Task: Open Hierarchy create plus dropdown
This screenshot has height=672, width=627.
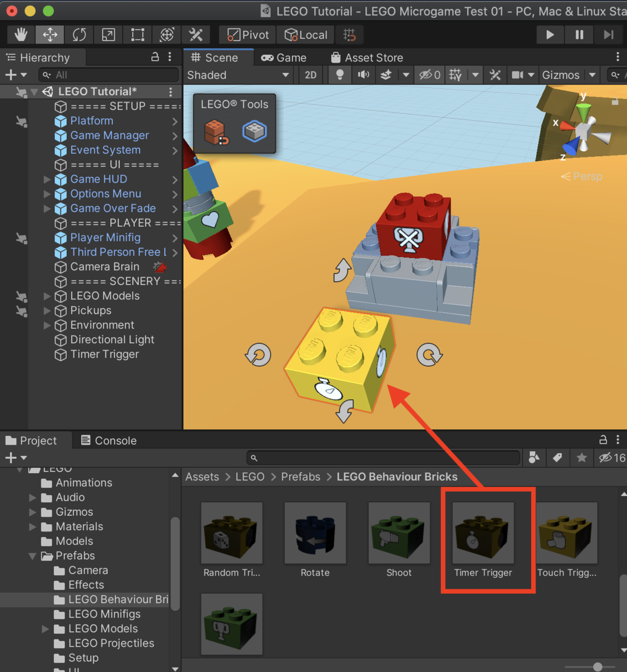Action: (16, 75)
